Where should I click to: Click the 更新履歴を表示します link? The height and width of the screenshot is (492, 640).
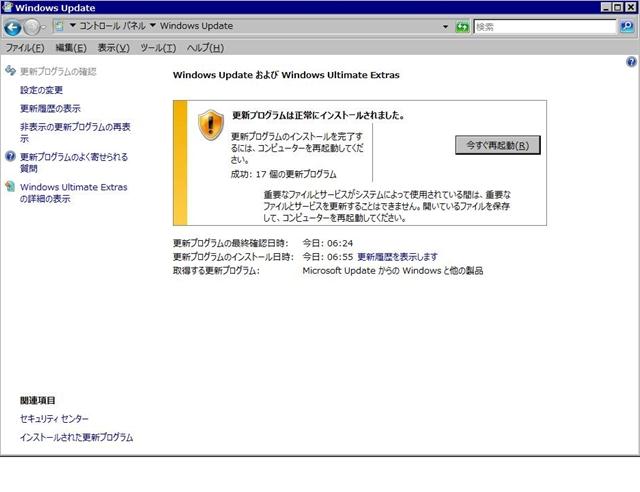(x=397, y=257)
